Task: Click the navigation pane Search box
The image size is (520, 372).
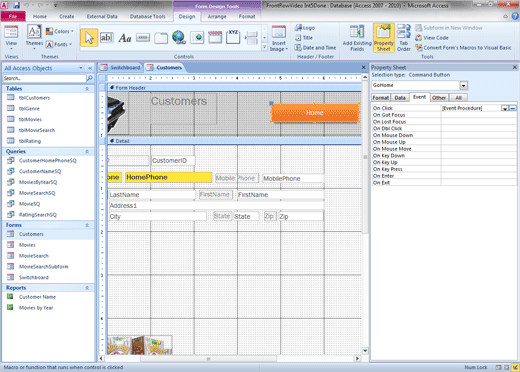Action: [x=44, y=78]
